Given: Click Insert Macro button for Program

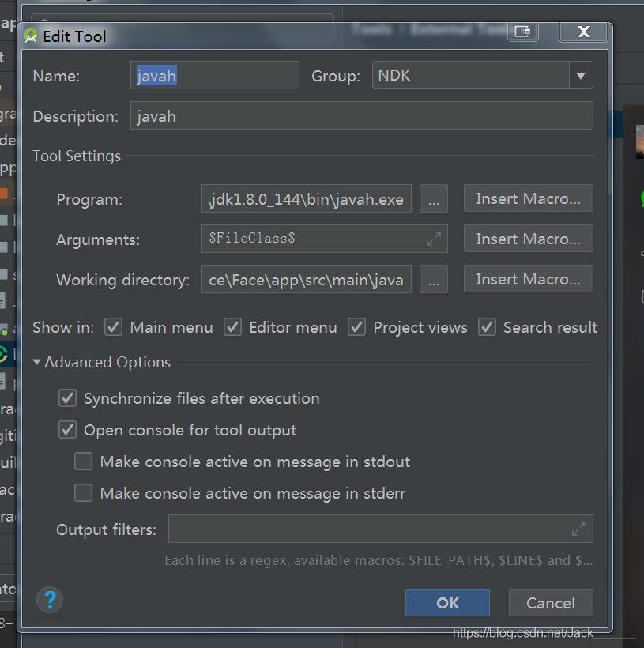Looking at the screenshot, I should pyautogui.click(x=529, y=199).
